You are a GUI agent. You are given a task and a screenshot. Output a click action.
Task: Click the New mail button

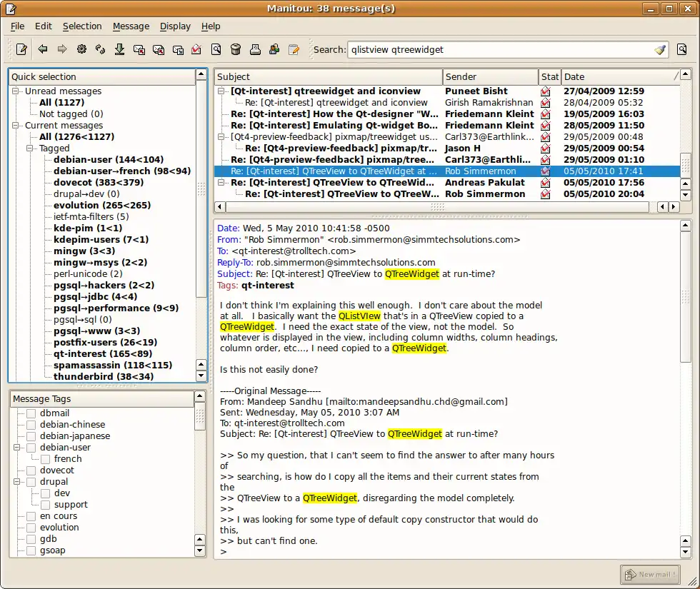tap(649, 574)
